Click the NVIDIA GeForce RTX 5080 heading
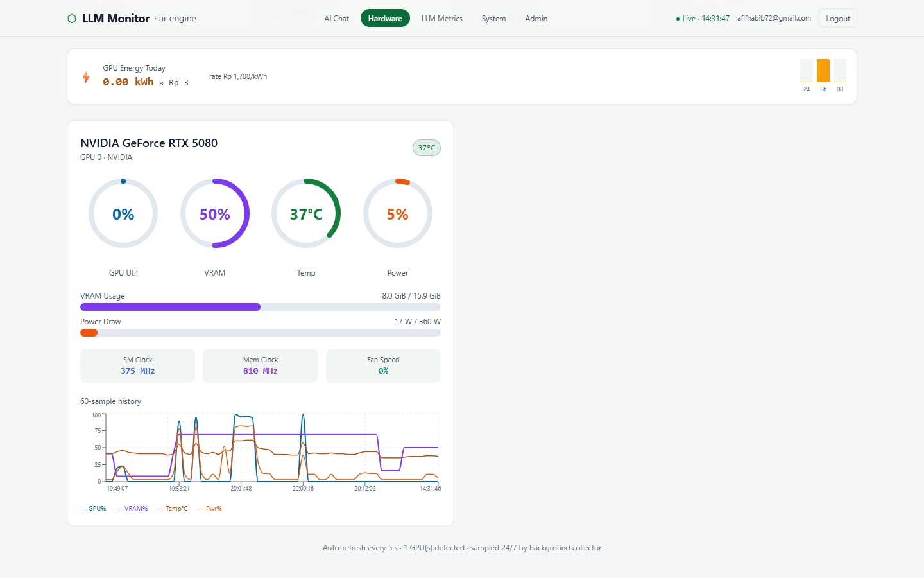 (x=149, y=143)
